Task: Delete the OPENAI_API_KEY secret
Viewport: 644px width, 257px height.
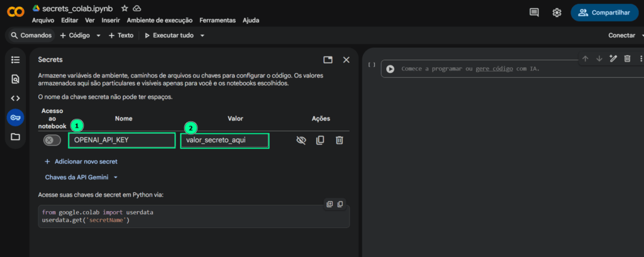Action: (x=339, y=140)
